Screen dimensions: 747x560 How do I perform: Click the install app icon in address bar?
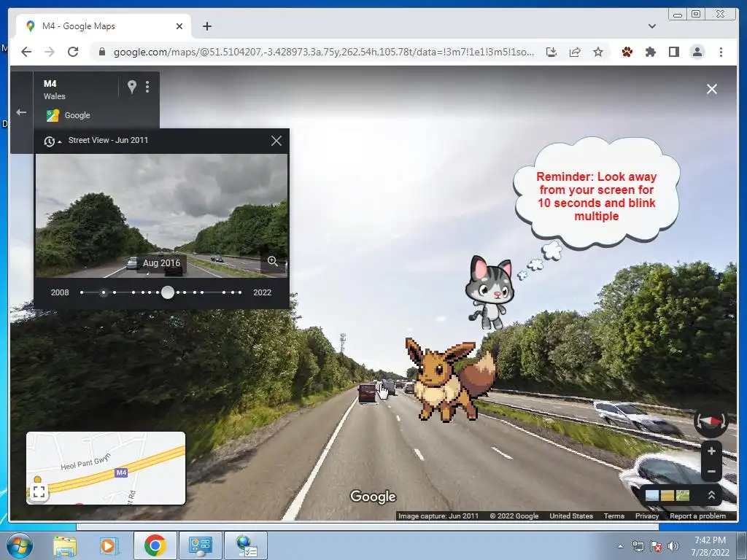click(551, 52)
